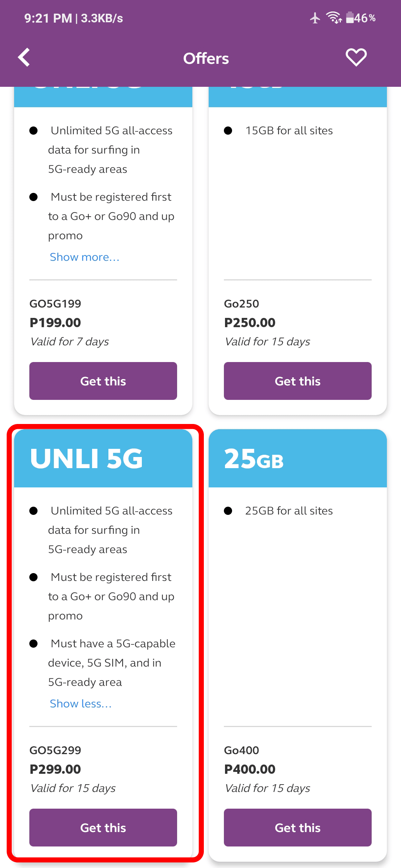Tap the UNLI 5G card header banner
The height and width of the screenshot is (868, 401).
coord(103,458)
